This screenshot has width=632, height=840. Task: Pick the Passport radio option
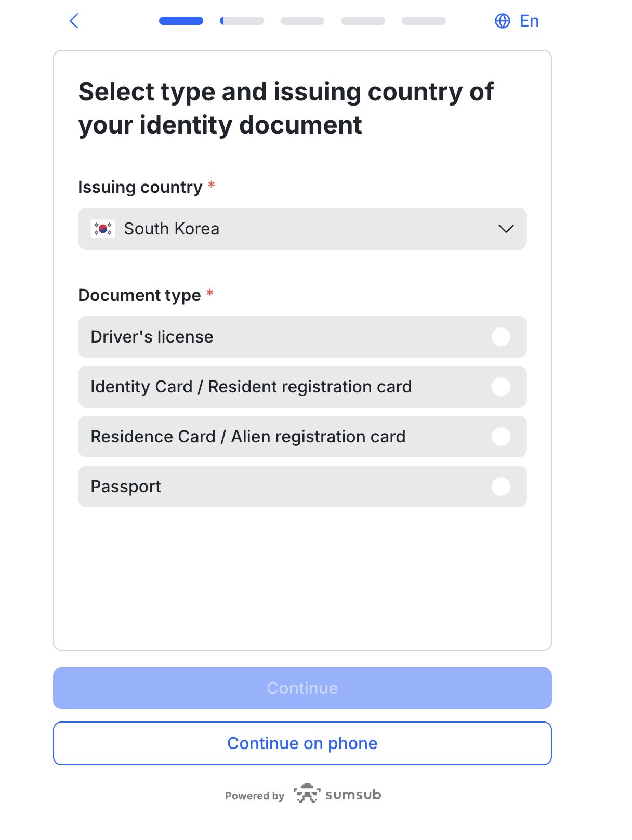(x=501, y=487)
